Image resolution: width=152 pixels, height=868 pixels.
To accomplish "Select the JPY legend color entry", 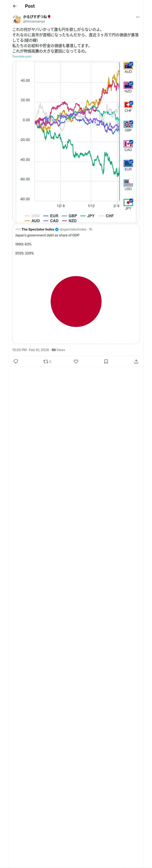I will click(88, 216).
